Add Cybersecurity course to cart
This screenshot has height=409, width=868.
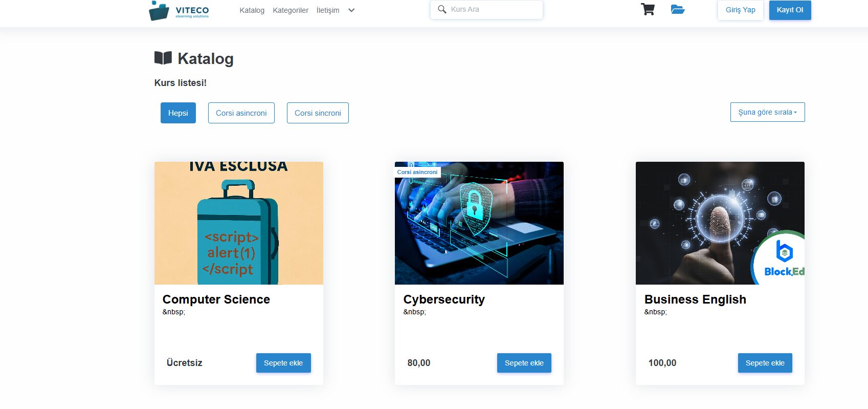coord(524,363)
